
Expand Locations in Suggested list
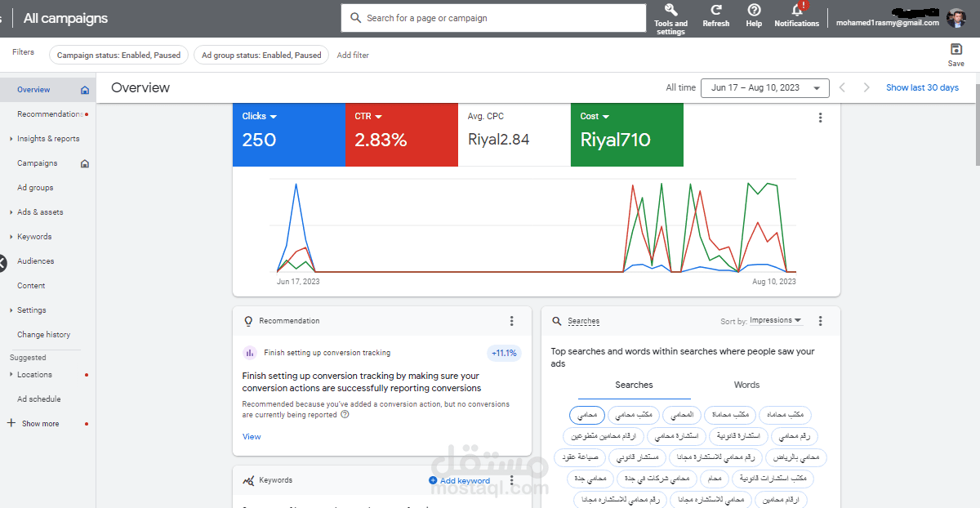coord(11,375)
